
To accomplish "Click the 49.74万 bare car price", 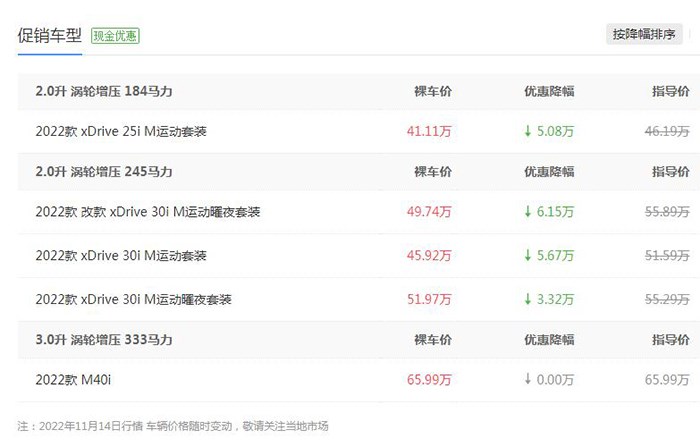I will pos(429,212).
